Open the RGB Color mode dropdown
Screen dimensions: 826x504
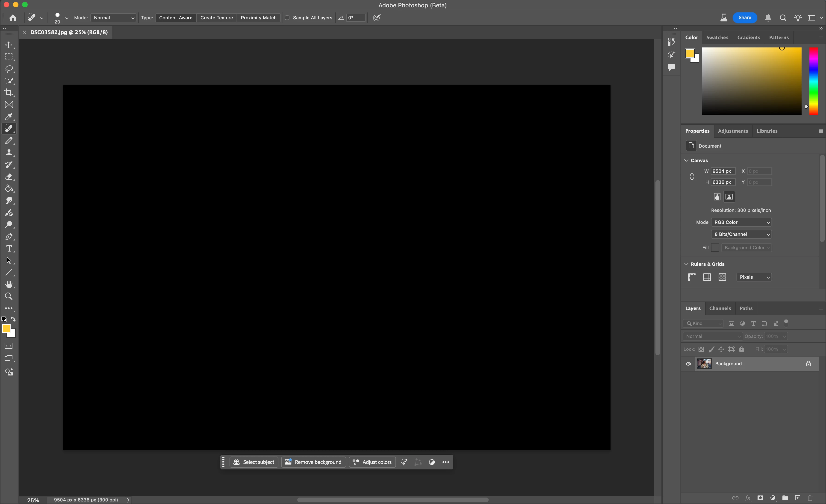741,222
